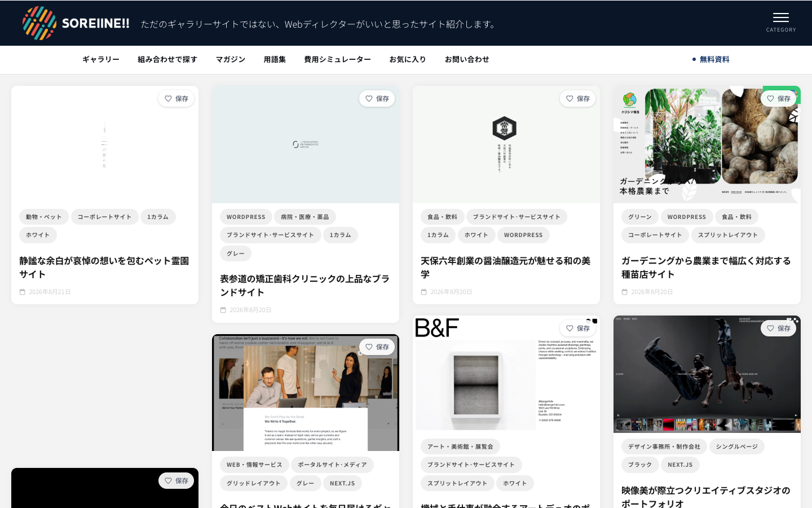Viewport: 812px width, 508px height.
Task: Save the pet cemetery site card
Action: click(x=176, y=99)
